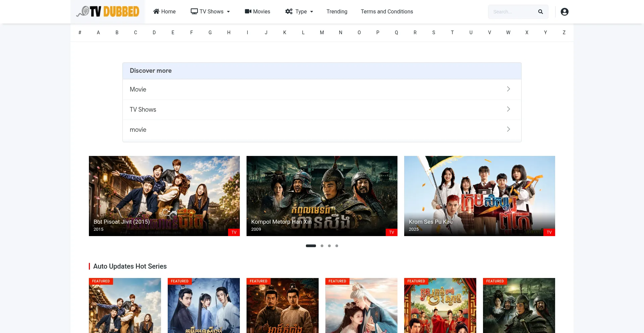Filter titles by letter T
Viewport: 644px width, 333px height.
click(452, 33)
